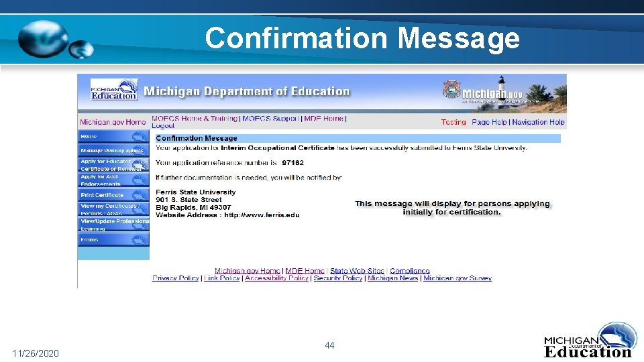Open MOECS Home & Training link

(x=195, y=118)
